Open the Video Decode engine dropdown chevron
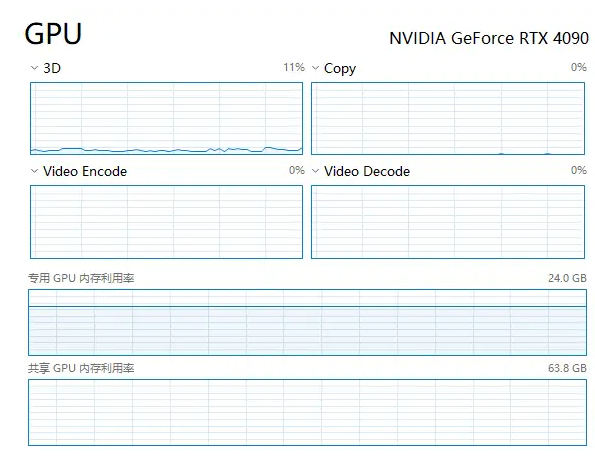Image resolution: width=595 pixels, height=460 pixels. pos(315,171)
